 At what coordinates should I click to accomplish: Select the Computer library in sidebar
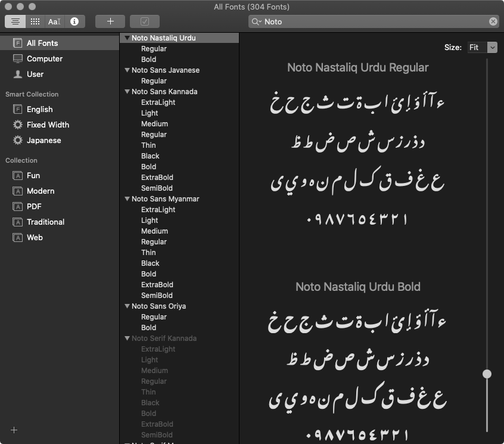[44, 58]
